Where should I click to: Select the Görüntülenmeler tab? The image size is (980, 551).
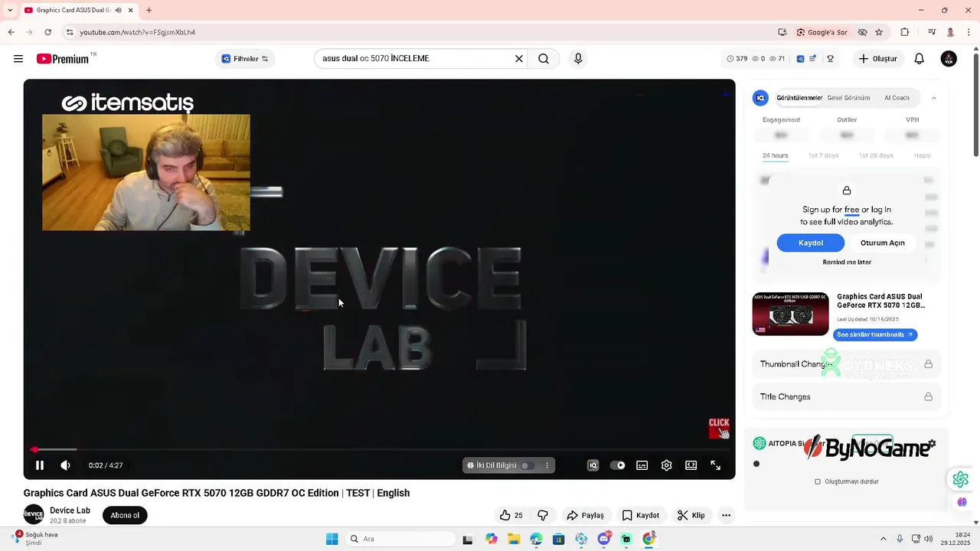[799, 98]
